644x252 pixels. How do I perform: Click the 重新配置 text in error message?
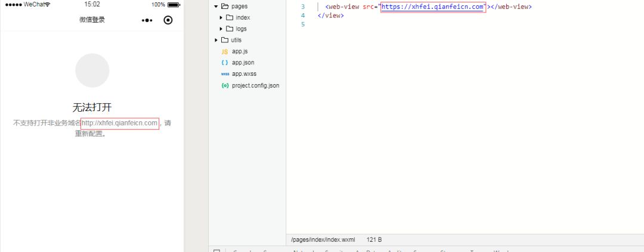click(x=88, y=134)
